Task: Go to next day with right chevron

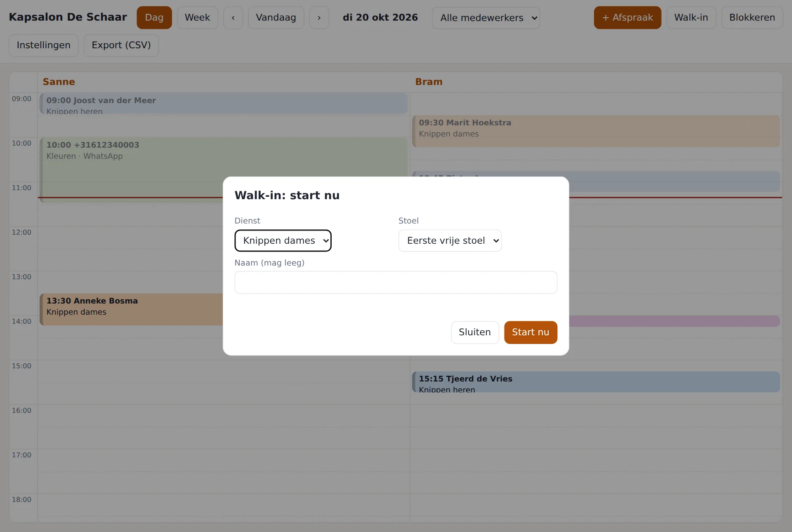Action: [319, 18]
